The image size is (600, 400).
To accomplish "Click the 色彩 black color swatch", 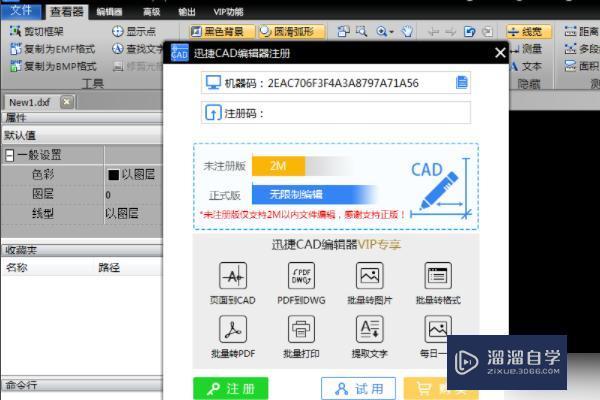I will point(113,175).
